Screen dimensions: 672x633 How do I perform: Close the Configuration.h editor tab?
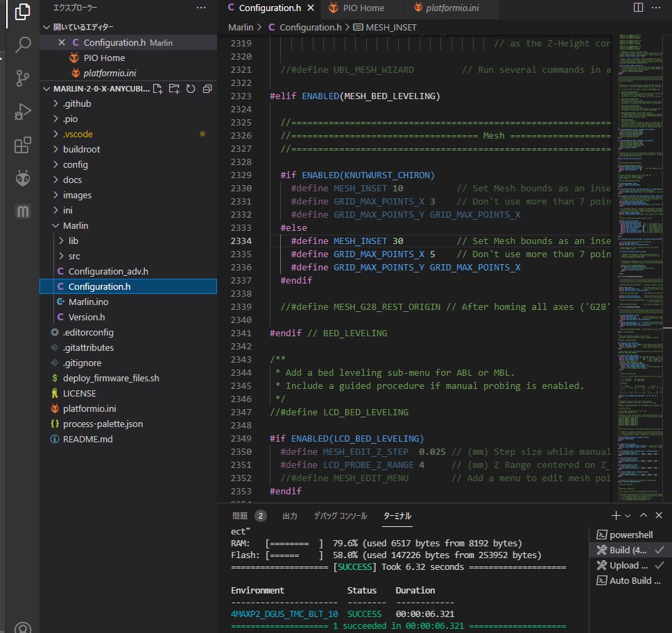tap(311, 8)
